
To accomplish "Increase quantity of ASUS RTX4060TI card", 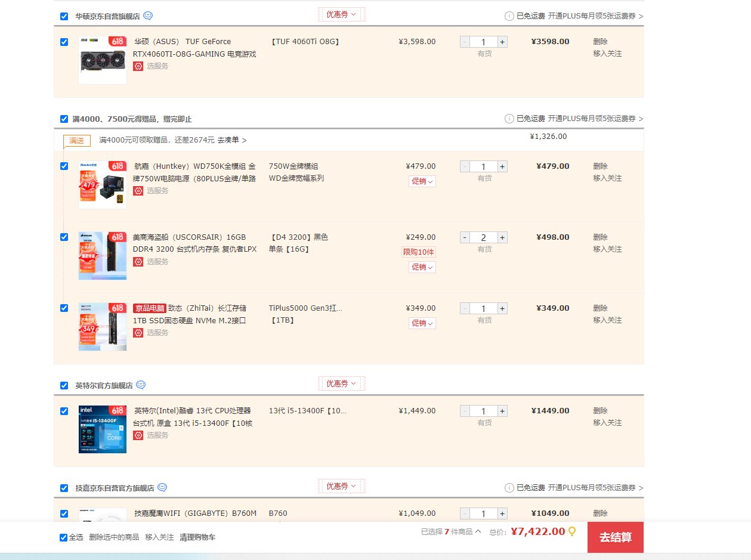I will (502, 42).
